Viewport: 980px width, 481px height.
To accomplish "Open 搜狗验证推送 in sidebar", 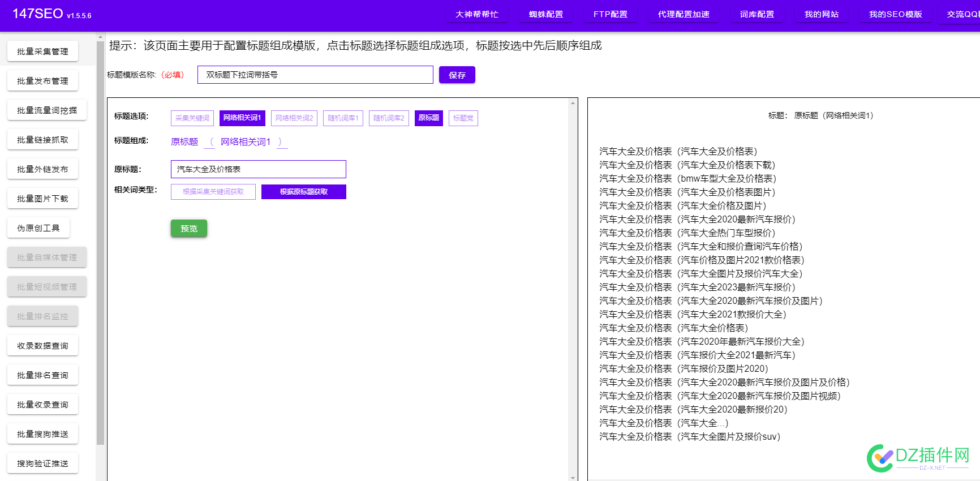I will (x=42, y=463).
